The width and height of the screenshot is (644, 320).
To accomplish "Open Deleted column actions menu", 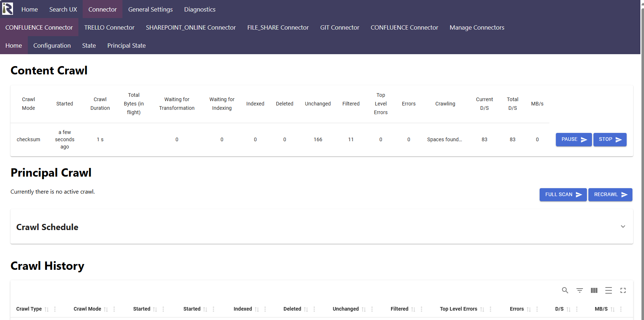I will [x=314, y=309].
